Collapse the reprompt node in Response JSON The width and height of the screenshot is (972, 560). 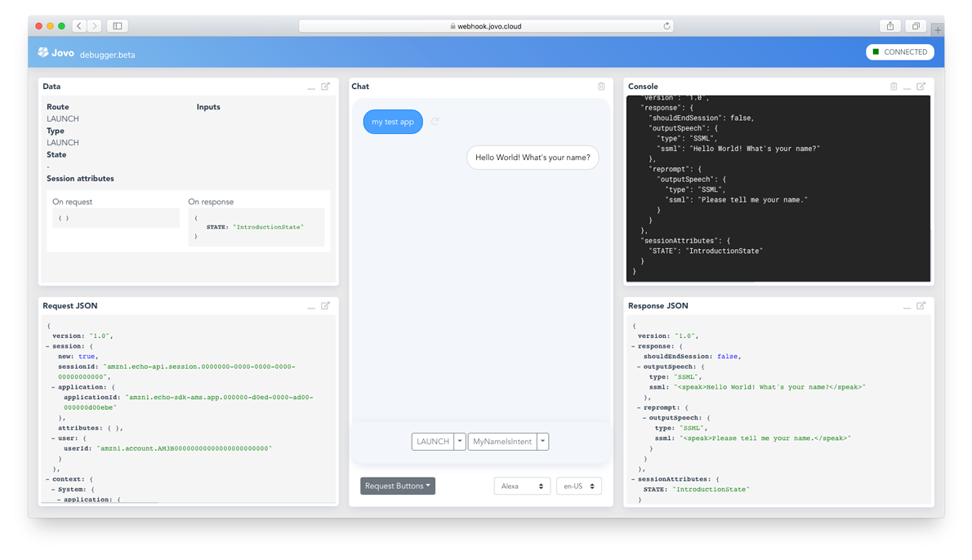[x=639, y=407]
